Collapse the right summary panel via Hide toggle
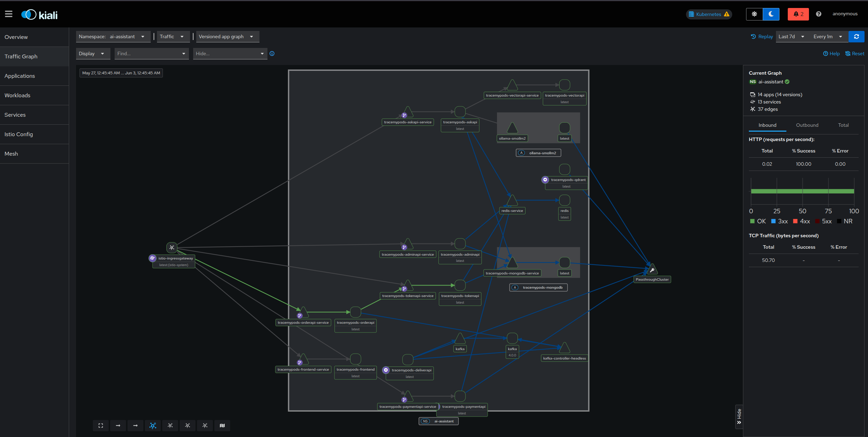The height and width of the screenshot is (437, 868). (x=739, y=417)
